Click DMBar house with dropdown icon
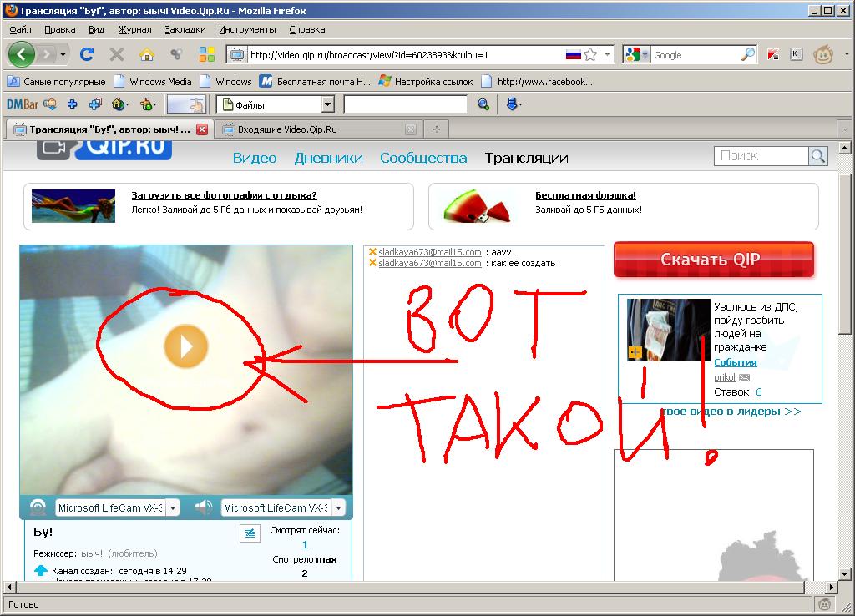 pos(120,104)
